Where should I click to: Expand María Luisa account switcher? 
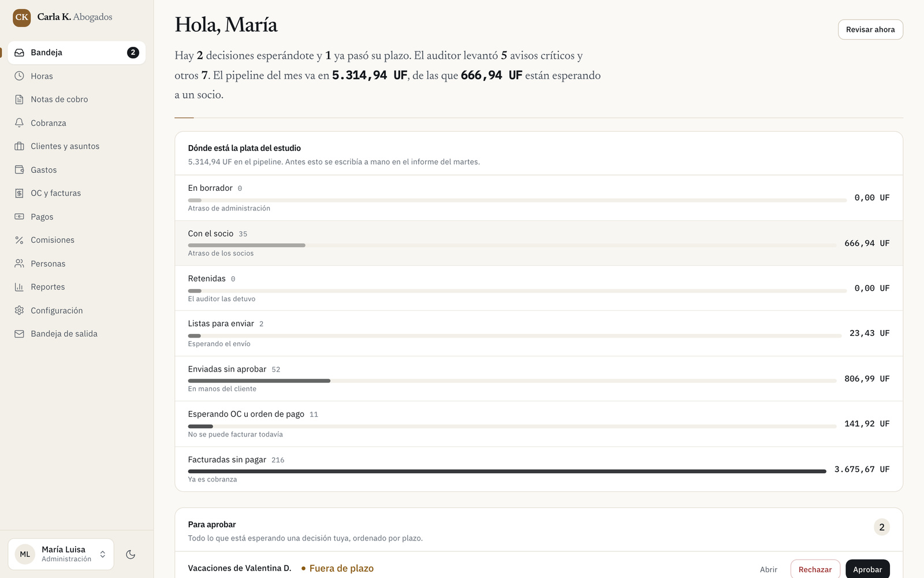click(61, 554)
